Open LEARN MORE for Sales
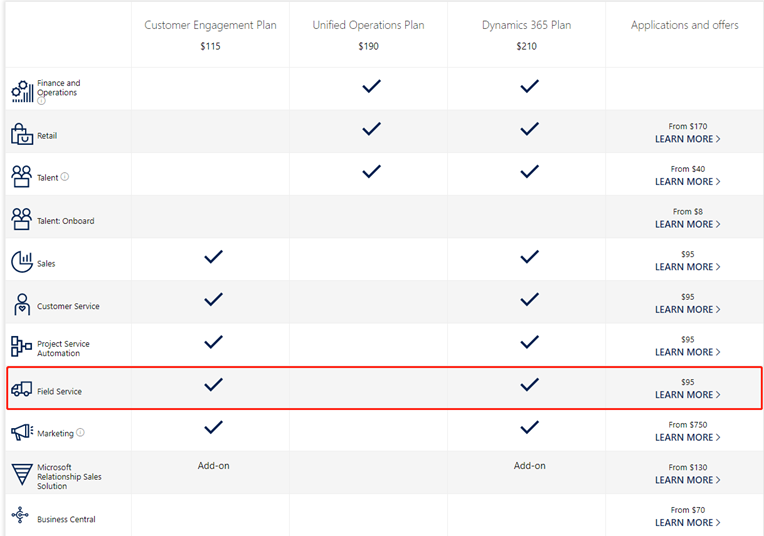 pos(688,267)
